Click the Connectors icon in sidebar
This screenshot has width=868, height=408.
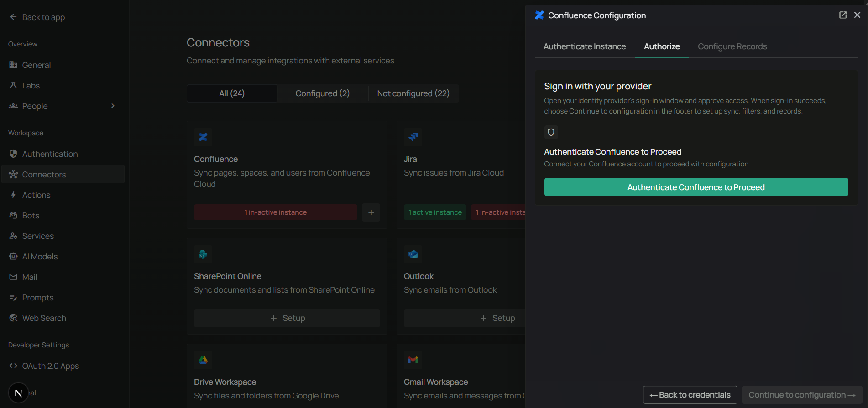coord(13,174)
